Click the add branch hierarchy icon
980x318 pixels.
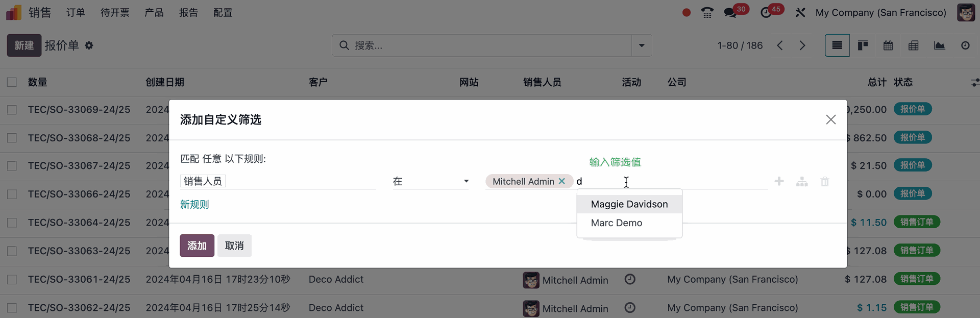click(x=802, y=181)
